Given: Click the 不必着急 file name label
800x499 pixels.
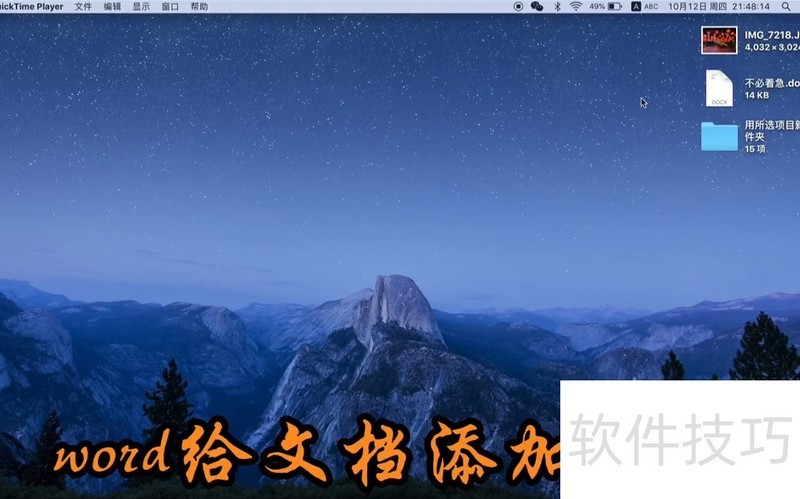Looking at the screenshot, I should 772,83.
